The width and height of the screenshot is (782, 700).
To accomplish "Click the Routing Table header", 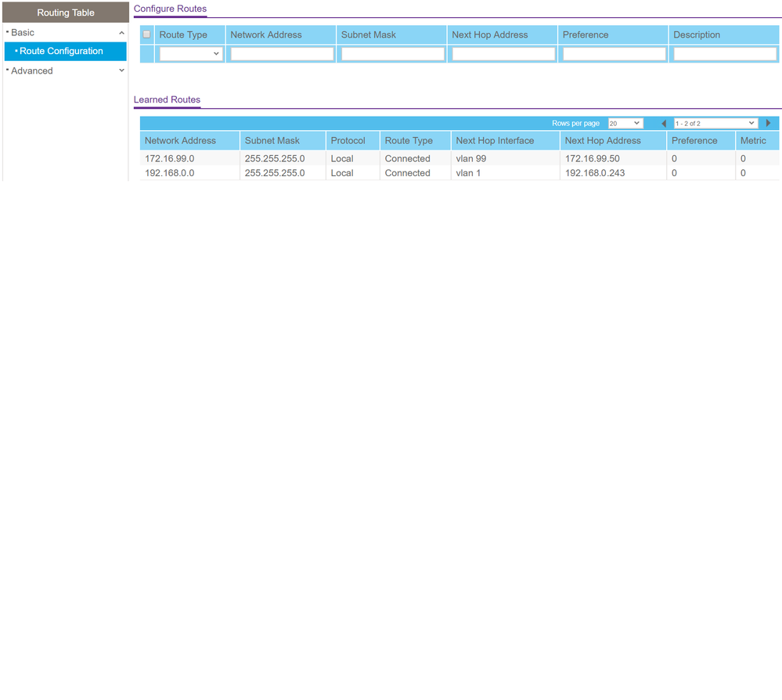I will click(x=66, y=13).
